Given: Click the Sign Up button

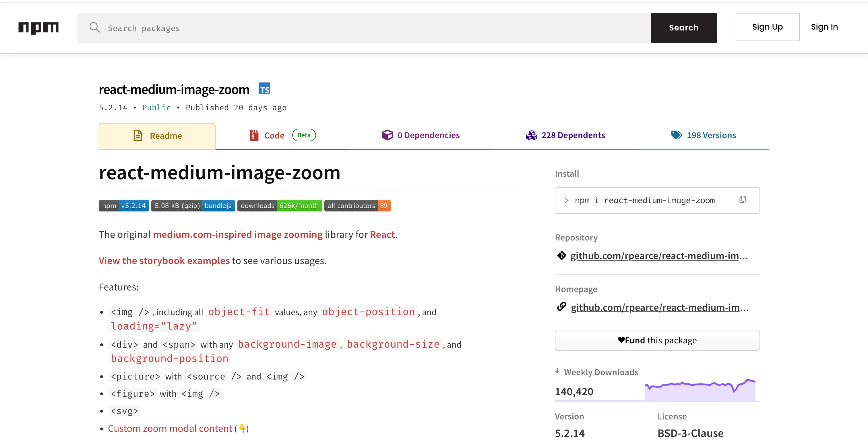Looking at the screenshot, I should pyautogui.click(x=767, y=27).
